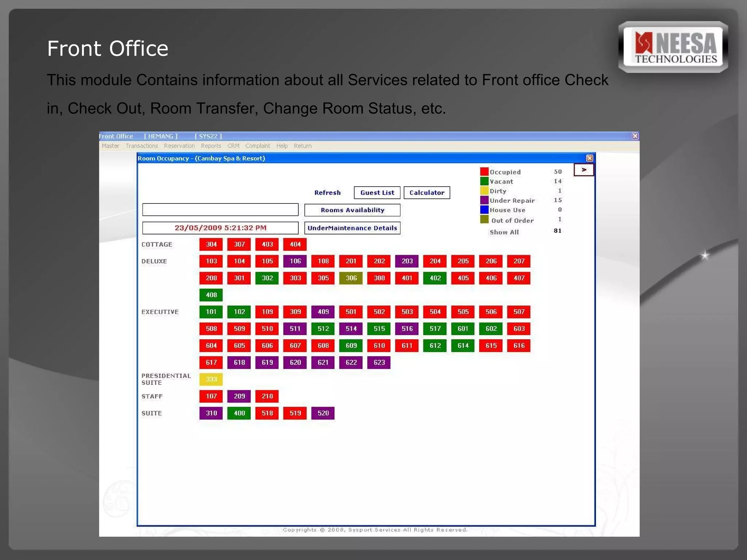Image resolution: width=747 pixels, height=560 pixels.
Task: Open the Help menu
Action: 282,146
